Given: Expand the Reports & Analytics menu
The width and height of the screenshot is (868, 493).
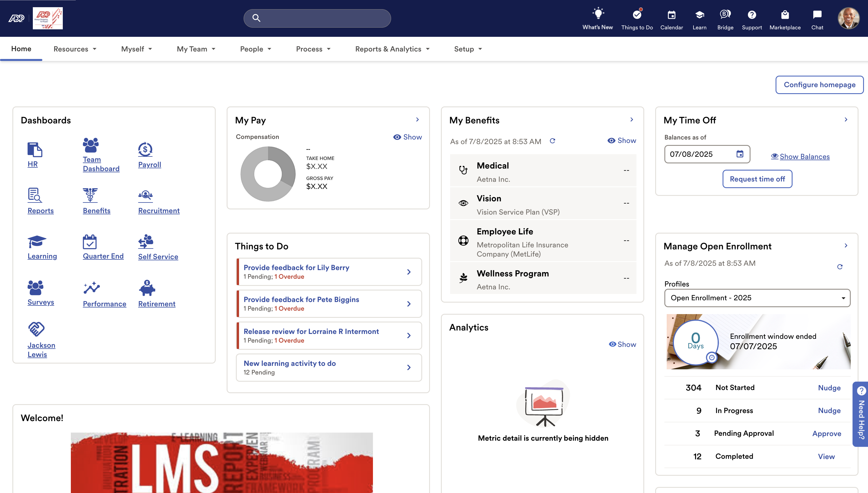Looking at the screenshot, I should click(392, 49).
